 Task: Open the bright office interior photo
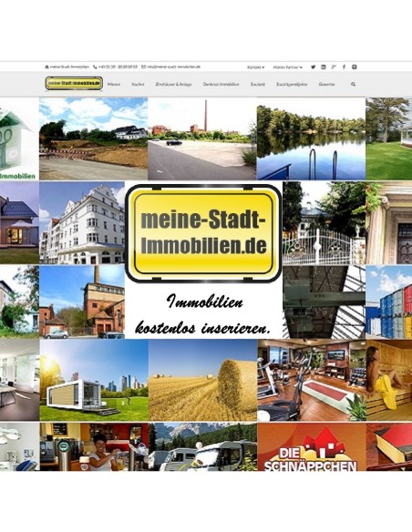tap(20, 380)
